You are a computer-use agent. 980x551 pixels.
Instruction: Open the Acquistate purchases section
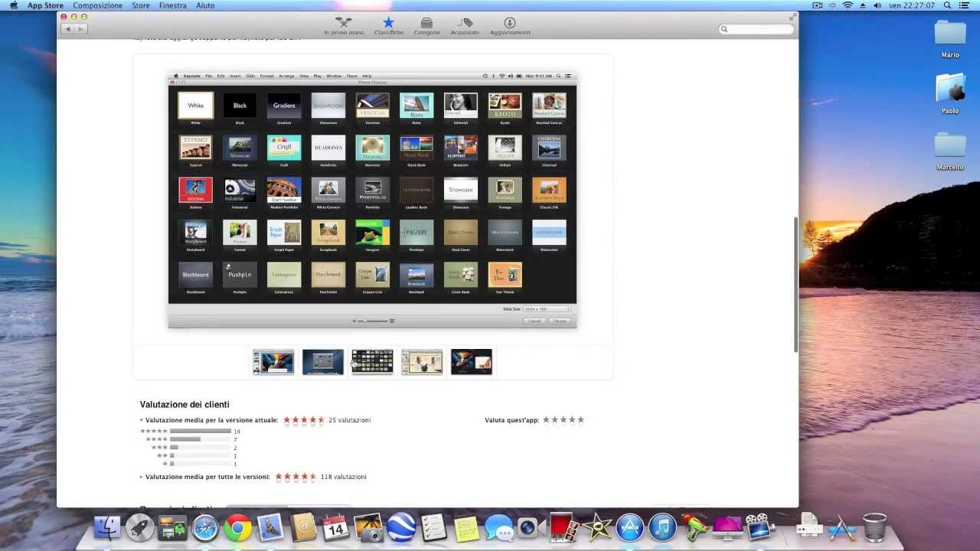pos(465,26)
